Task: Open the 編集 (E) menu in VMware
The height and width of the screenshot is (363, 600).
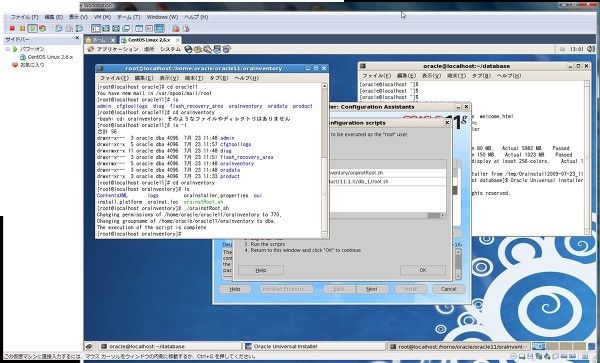Action: (54, 17)
